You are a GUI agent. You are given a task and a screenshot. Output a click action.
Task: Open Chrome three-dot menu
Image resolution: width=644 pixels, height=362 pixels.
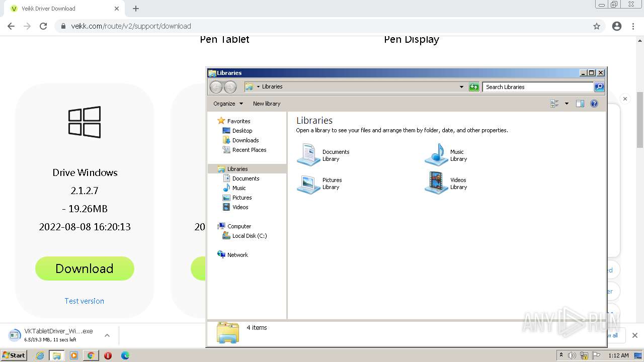tap(633, 26)
